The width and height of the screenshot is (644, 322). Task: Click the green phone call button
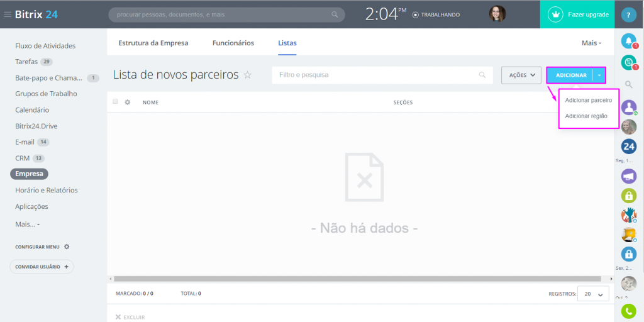click(629, 312)
